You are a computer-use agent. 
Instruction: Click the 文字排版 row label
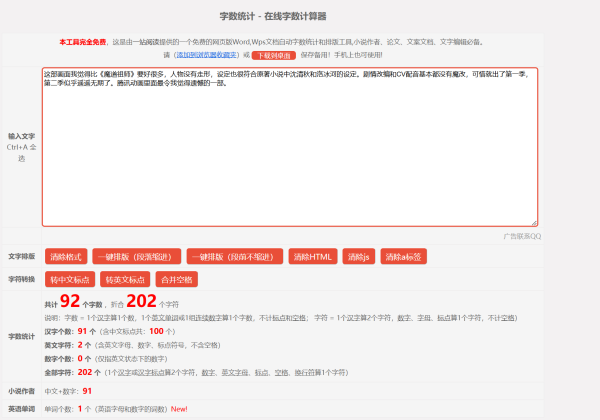pos(21,256)
